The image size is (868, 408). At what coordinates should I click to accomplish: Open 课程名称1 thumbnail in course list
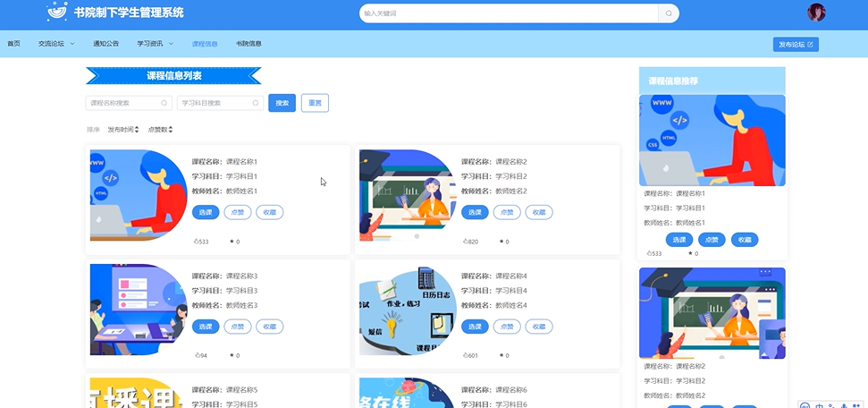tap(139, 195)
